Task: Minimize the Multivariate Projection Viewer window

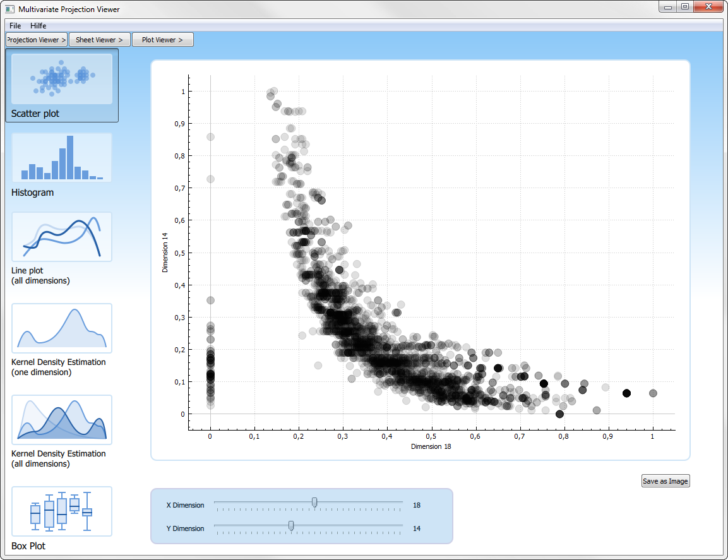Action: tap(668, 7)
